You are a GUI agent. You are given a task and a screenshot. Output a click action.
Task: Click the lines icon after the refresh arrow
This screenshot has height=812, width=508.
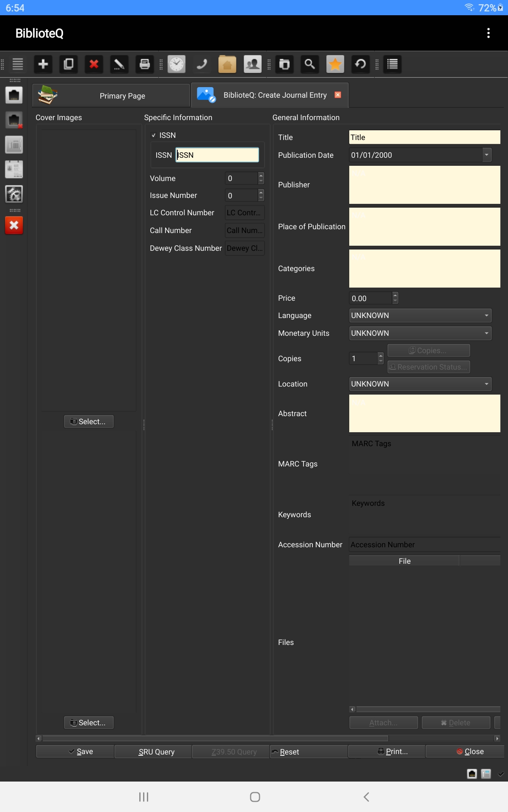point(392,64)
